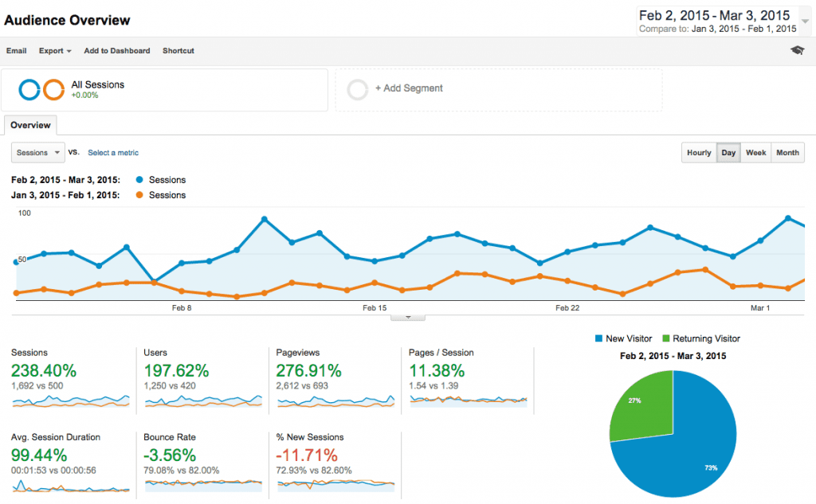The width and height of the screenshot is (816, 504).
Task: Open the Export dropdown menu
Action: (55, 51)
